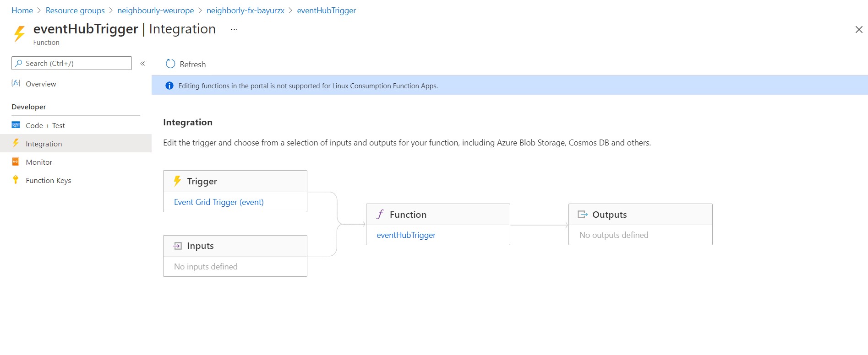This screenshot has height=355, width=868.
Task: Click the Integration lightning icon in sidebar
Action: (x=16, y=143)
